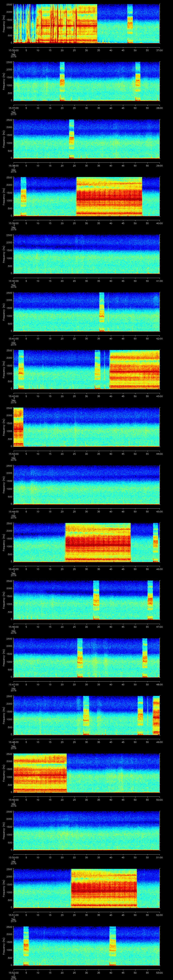Click the red block starting the 15:43 spectrogram

[x=18, y=427]
